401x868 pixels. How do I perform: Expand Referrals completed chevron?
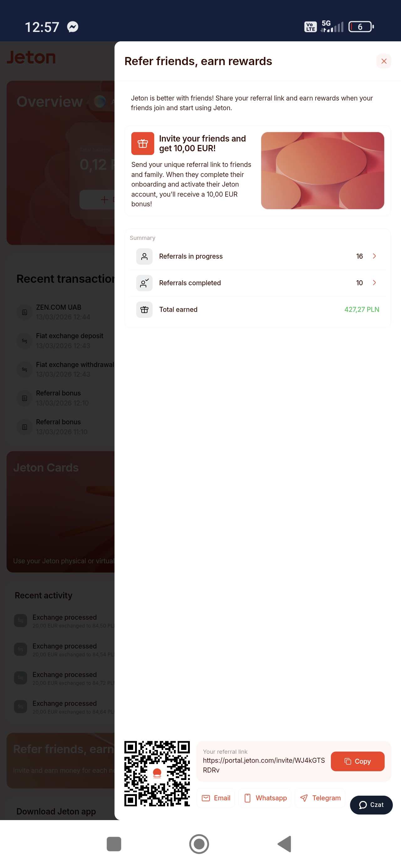[374, 283]
